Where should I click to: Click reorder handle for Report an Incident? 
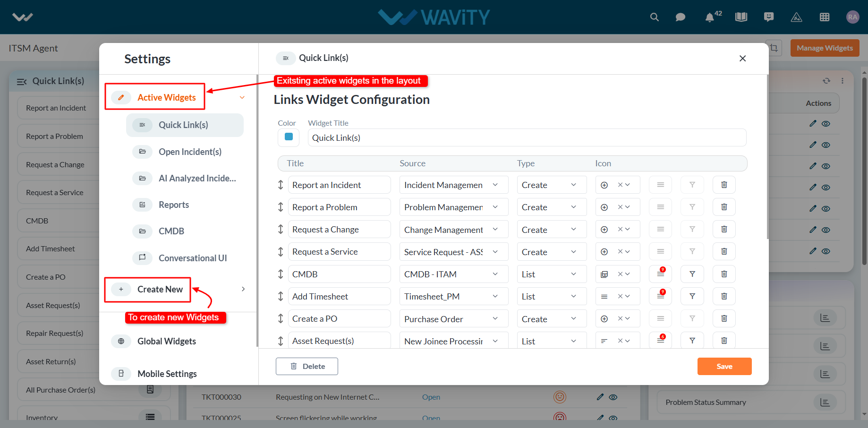(x=281, y=185)
